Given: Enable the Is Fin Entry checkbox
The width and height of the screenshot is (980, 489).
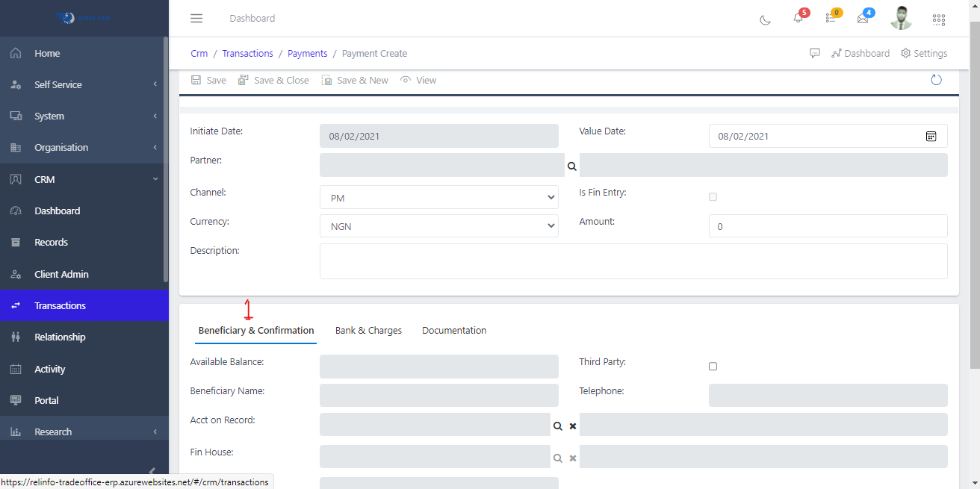Looking at the screenshot, I should coord(713,196).
